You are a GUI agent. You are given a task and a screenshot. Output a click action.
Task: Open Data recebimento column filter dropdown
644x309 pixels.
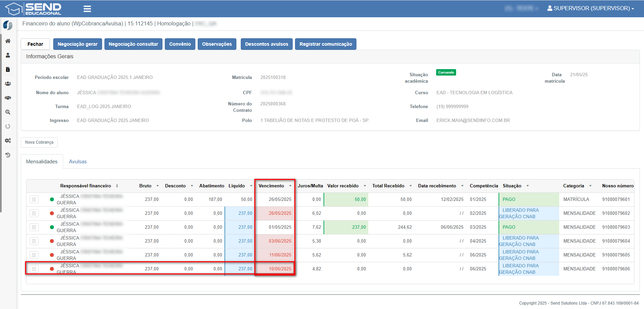click(463, 186)
